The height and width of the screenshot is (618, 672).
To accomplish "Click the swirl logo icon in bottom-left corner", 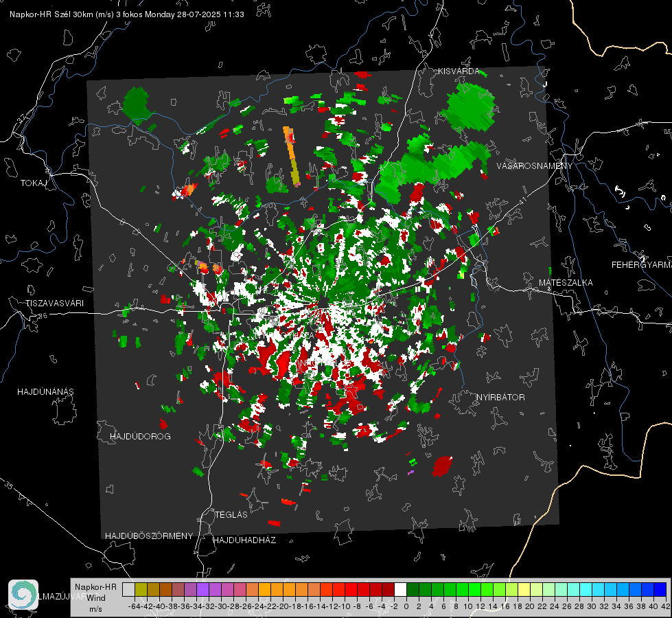I will [23, 595].
